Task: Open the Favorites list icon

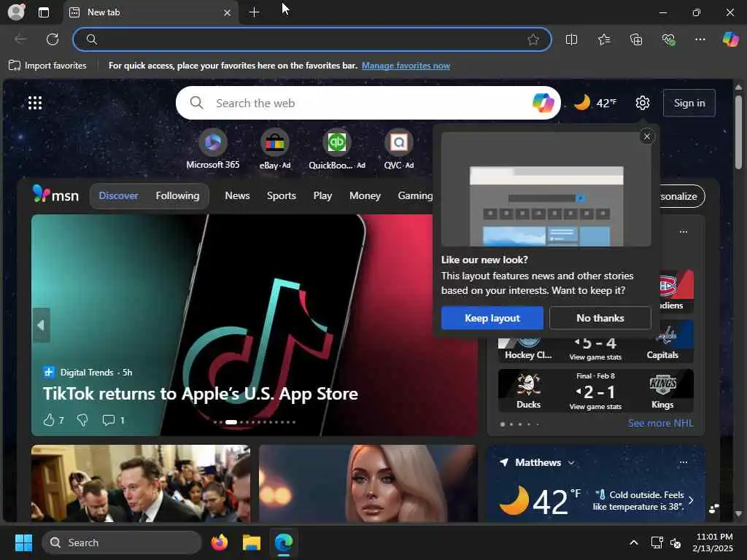Action: (x=603, y=39)
